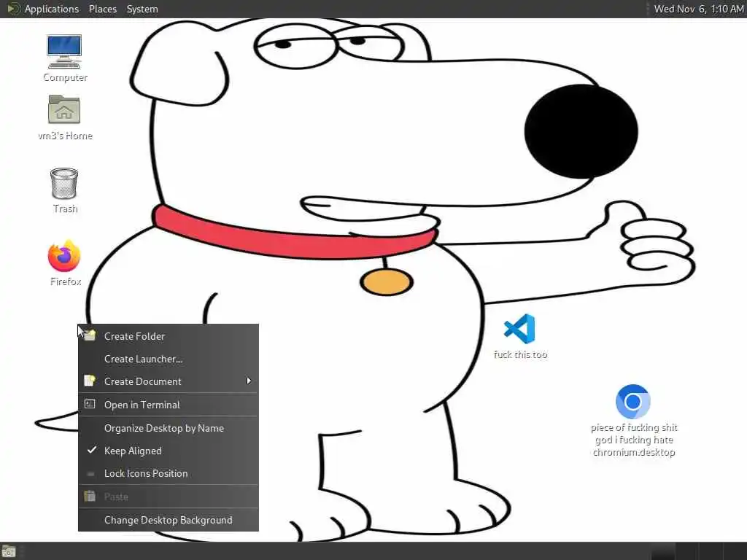Image resolution: width=747 pixels, height=560 pixels.
Task: Click the show desktop icon in bottom panel
Action: point(9,552)
